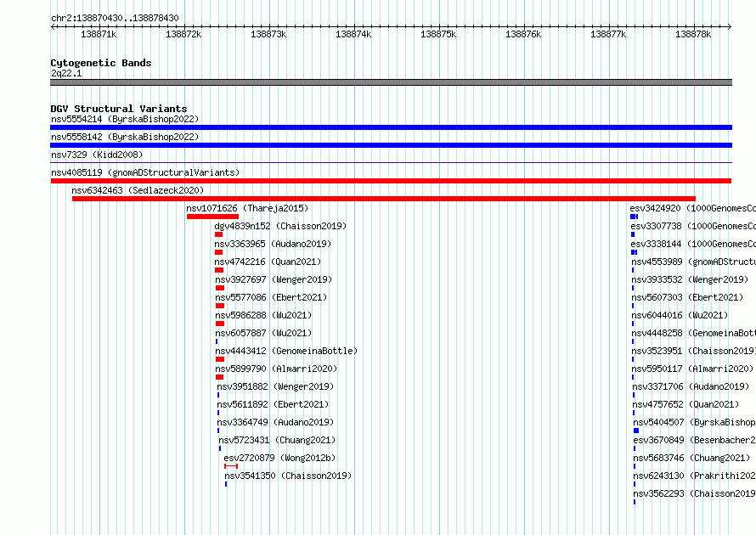The height and width of the screenshot is (535, 756).
Task: Select esv3338144 (1000Genomes) label
Action: point(693,244)
